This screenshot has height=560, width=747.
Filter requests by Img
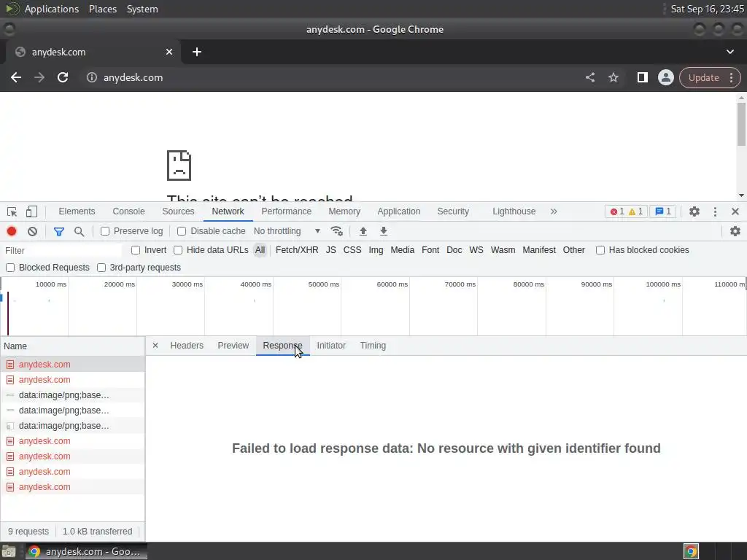click(x=376, y=251)
